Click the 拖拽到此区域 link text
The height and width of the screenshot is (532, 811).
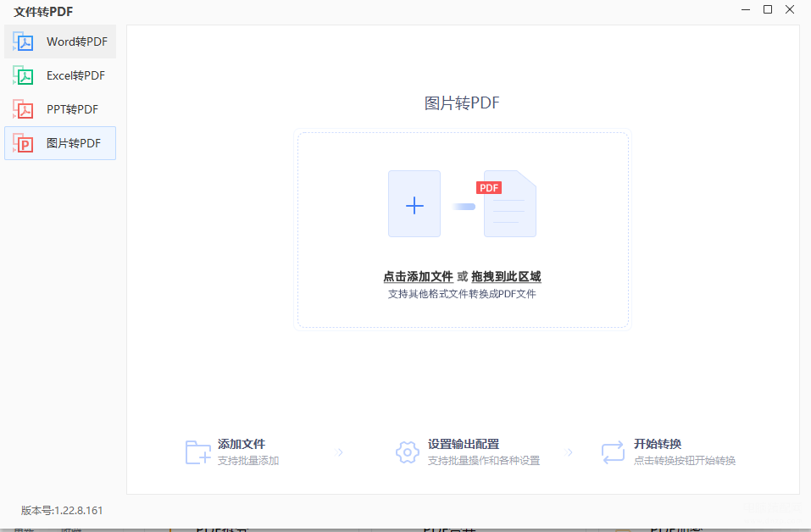coord(506,277)
